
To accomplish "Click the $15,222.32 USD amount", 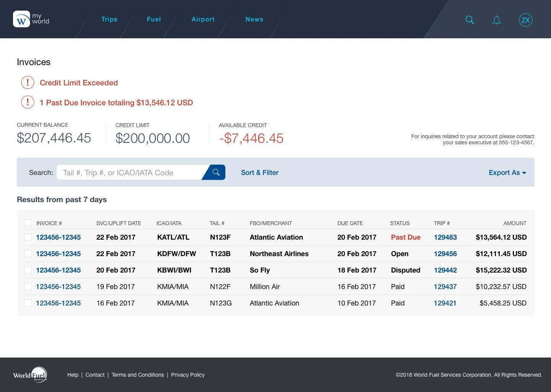I will (x=501, y=270).
